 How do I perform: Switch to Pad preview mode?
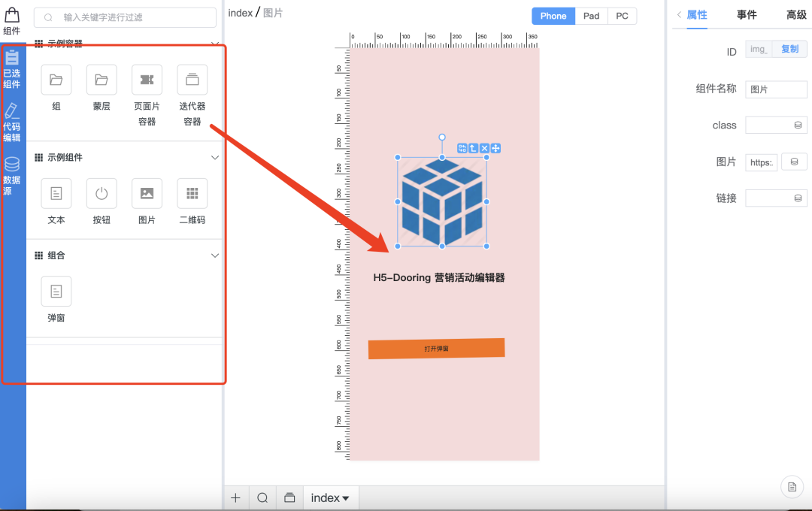click(592, 16)
